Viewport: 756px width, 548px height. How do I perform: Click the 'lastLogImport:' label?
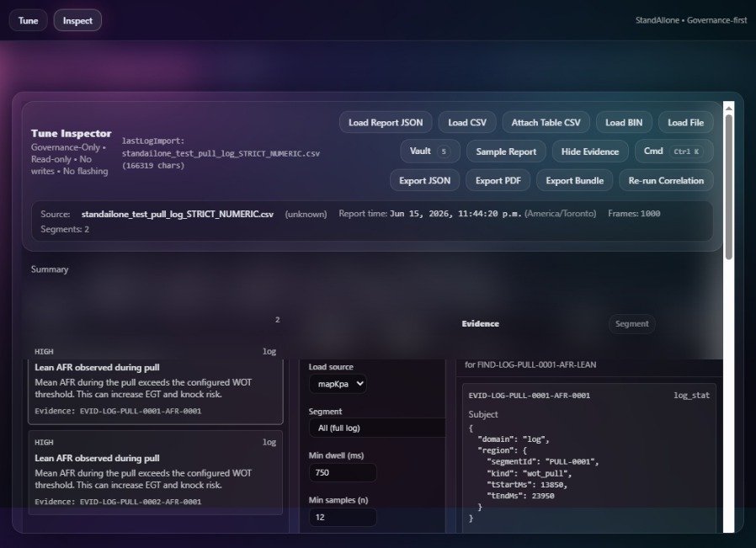click(153, 141)
